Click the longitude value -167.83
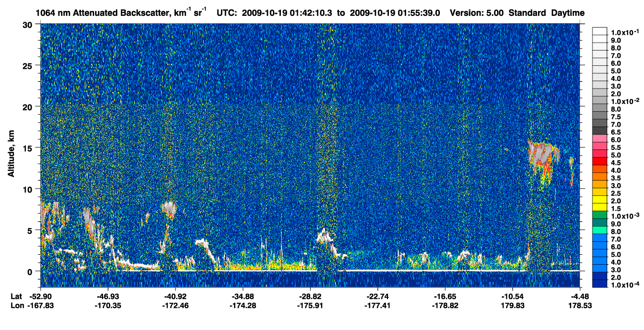This screenshot has width=644, height=330. [41, 305]
